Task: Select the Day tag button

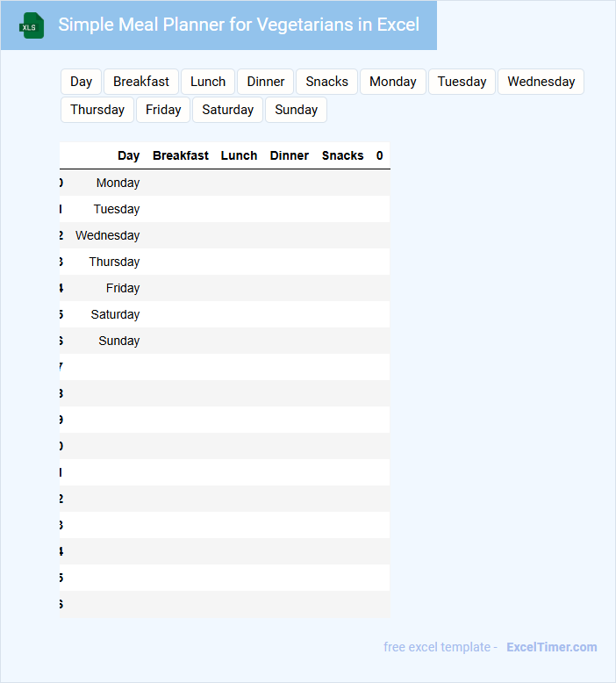Action: coord(81,82)
